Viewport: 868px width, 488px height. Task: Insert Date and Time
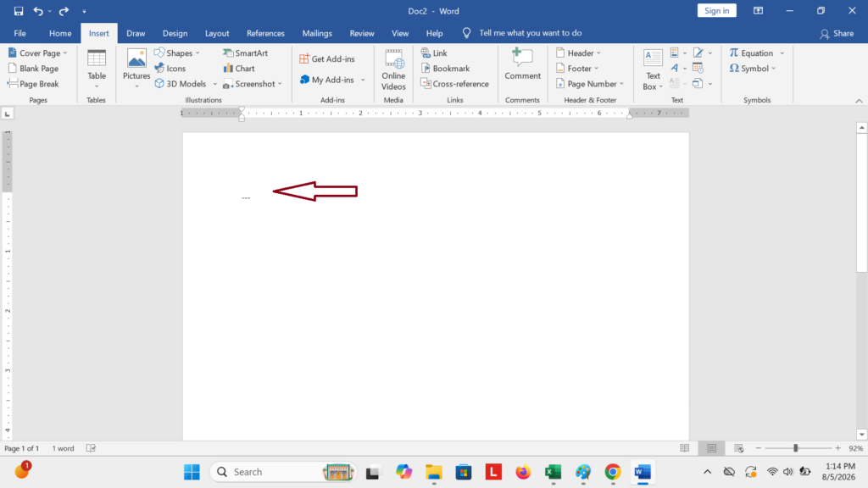coord(698,69)
